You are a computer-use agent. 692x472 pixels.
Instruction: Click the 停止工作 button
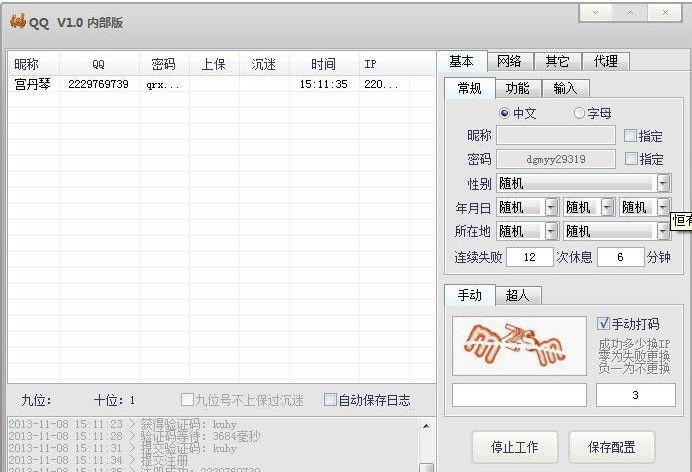click(x=515, y=447)
